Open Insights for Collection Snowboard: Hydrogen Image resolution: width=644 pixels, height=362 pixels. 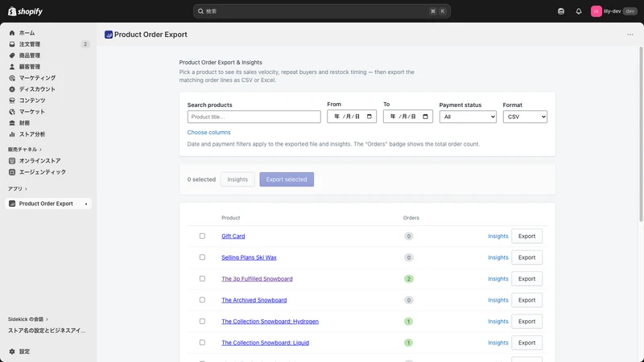point(497,321)
